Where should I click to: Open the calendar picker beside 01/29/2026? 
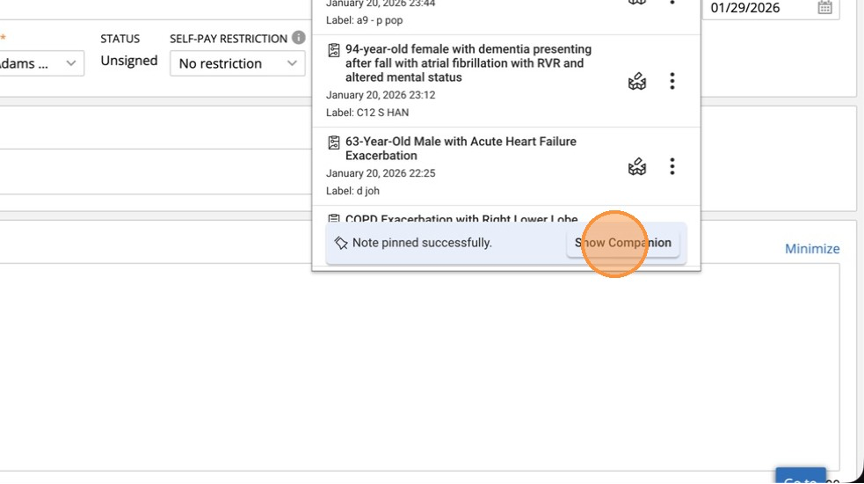point(825,8)
